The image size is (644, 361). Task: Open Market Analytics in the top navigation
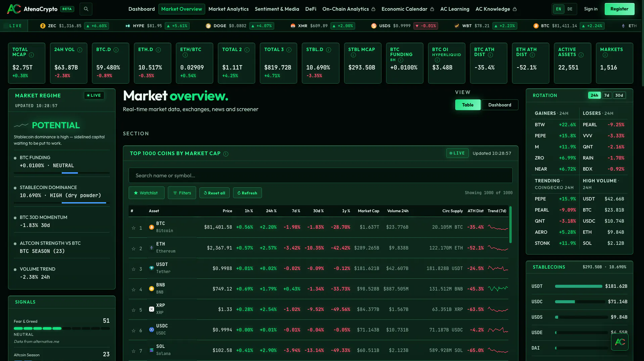point(228,9)
